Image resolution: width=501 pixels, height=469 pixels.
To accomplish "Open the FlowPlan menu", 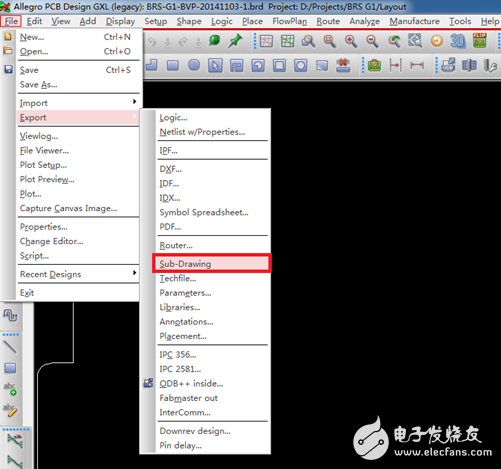I will pyautogui.click(x=290, y=21).
